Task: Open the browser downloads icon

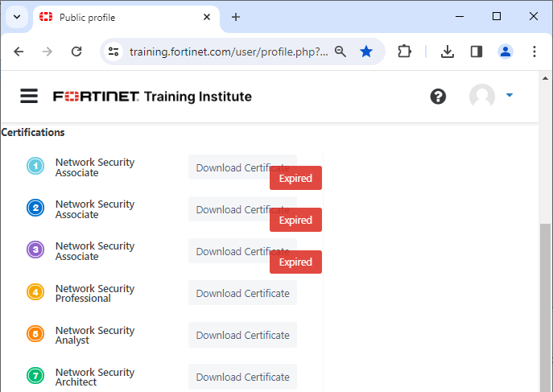Action: 448,52
